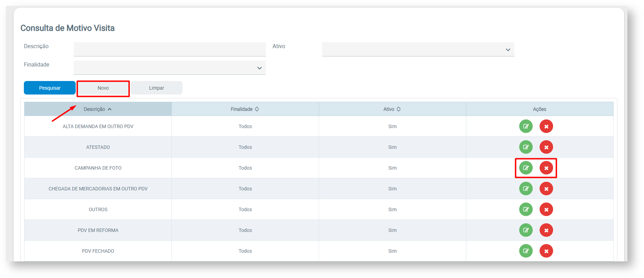Open the Ativo filter dropdown
The height and width of the screenshot is (278, 644).
pyautogui.click(x=418, y=50)
